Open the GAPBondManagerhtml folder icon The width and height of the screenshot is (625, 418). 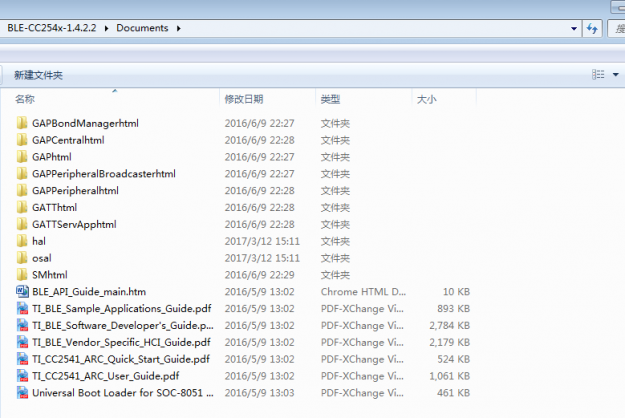click(22, 123)
